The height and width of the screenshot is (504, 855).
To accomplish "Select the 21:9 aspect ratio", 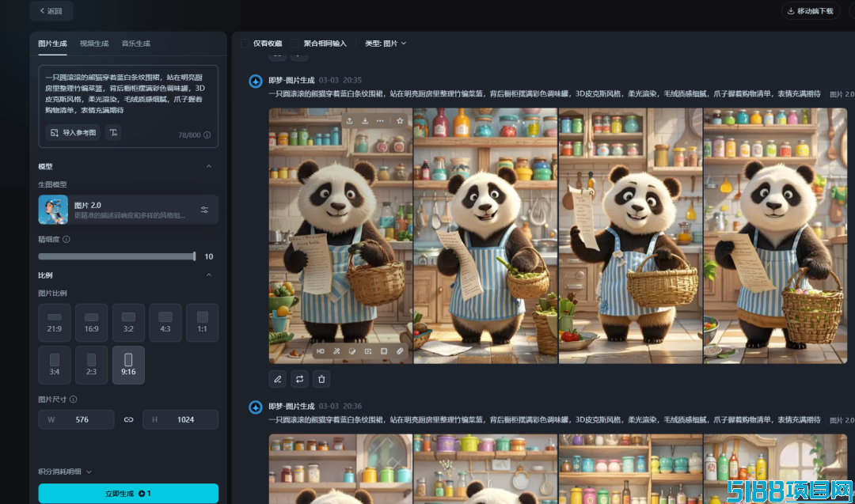I will [x=55, y=323].
